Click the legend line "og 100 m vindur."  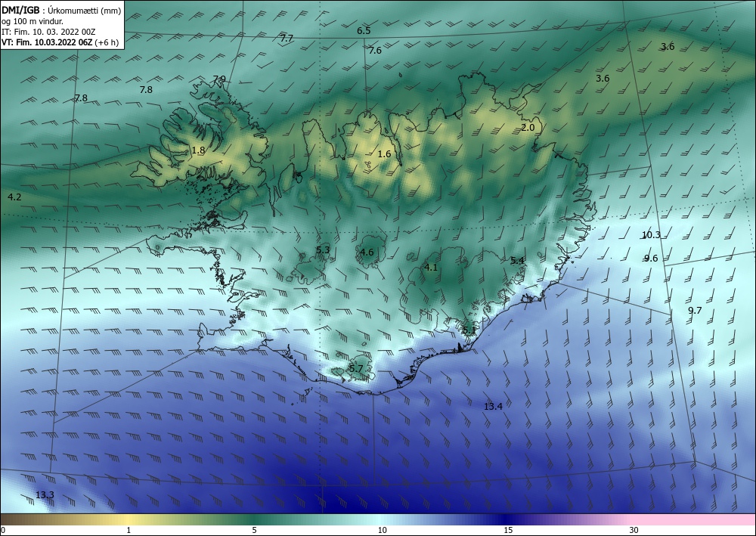(33, 21)
